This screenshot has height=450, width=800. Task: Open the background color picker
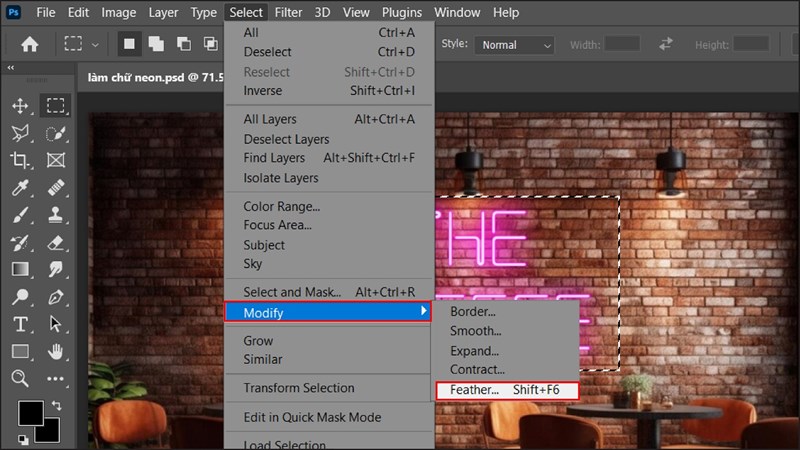[50, 433]
